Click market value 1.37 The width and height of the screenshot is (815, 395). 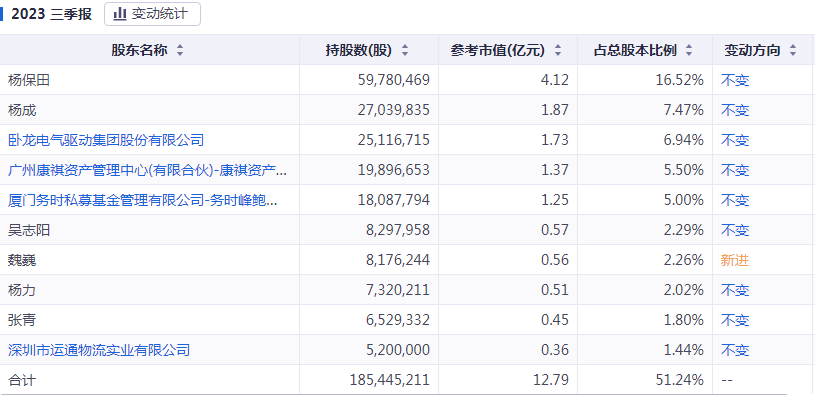(556, 170)
